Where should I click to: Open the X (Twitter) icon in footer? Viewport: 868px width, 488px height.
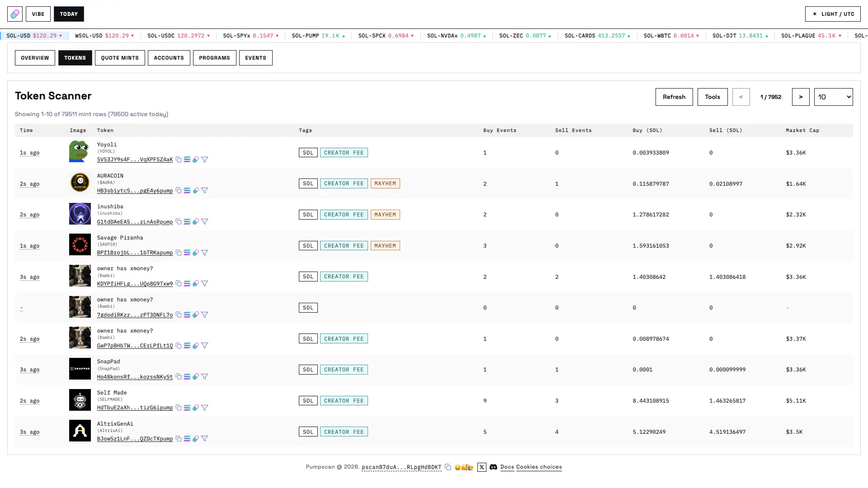(x=482, y=467)
